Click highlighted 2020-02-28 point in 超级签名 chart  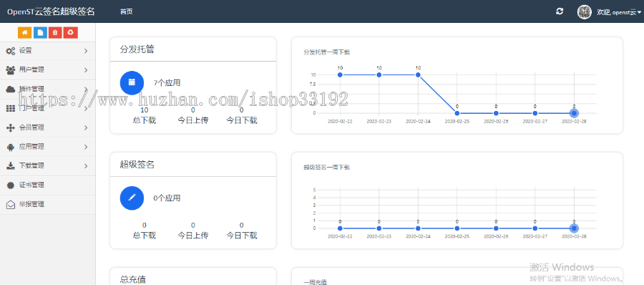pyautogui.click(x=574, y=228)
